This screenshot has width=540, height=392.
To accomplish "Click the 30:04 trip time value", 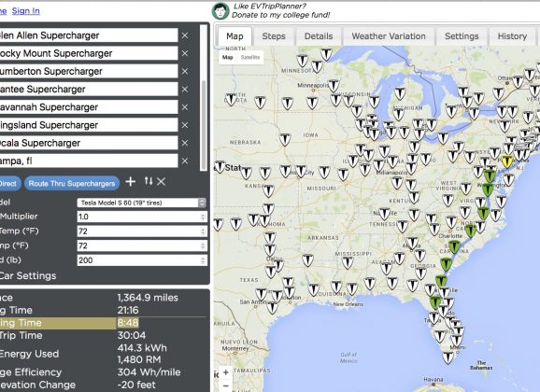I will coord(132,336).
